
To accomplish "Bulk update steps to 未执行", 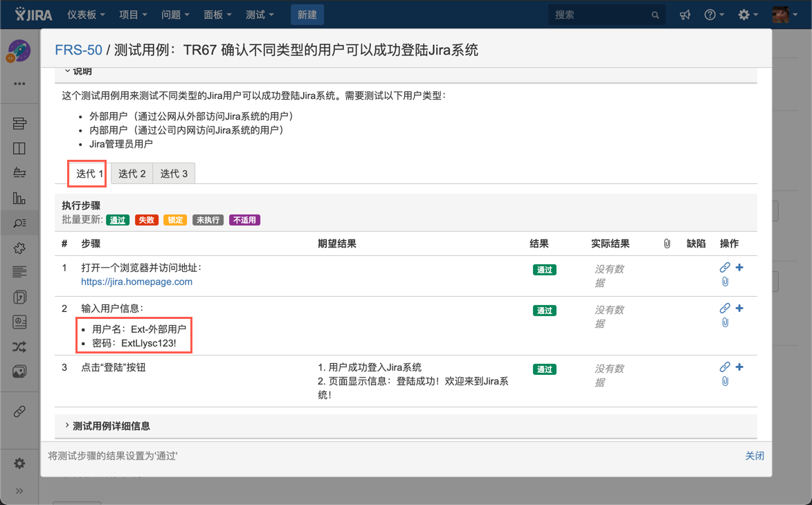I will click(x=208, y=220).
